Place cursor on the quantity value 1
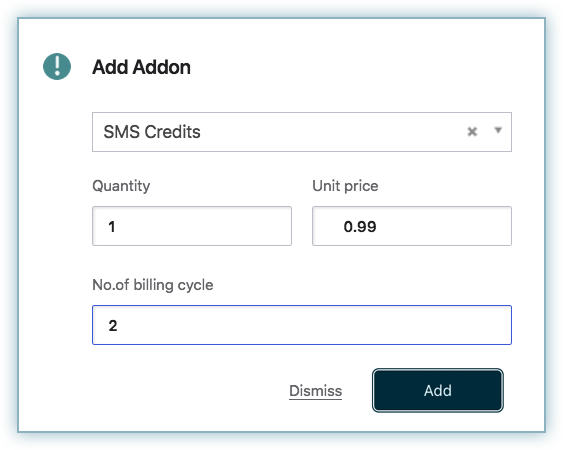Viewport: 563px width, 450px height. tap(112, 227)
